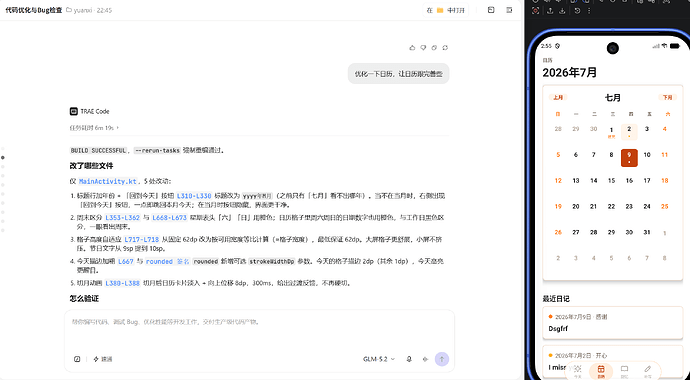Click the microphone icon in the chat input

click(409, 359)
